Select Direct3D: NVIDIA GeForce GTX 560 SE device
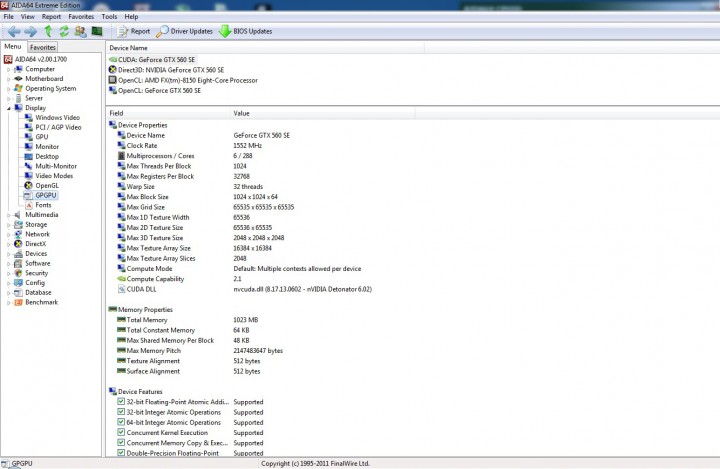The image size is (720, 469). click(x=166, y=70)
